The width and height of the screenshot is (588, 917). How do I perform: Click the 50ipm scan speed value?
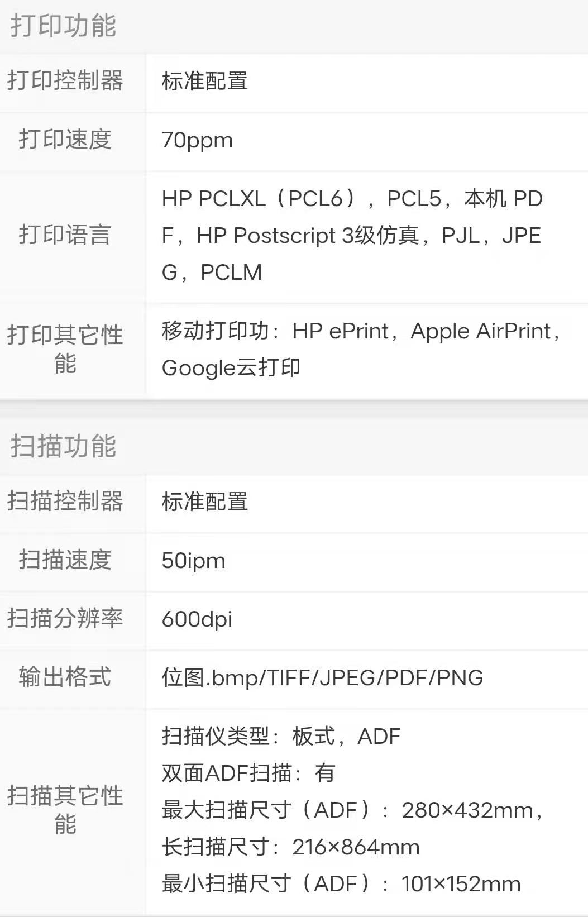pos(193,561)
